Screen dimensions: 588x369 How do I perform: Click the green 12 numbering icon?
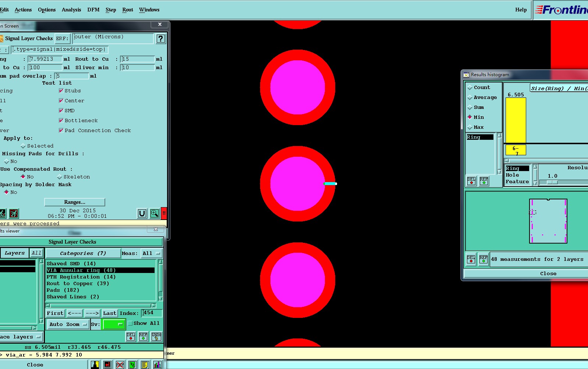click(x=132, y=365)
